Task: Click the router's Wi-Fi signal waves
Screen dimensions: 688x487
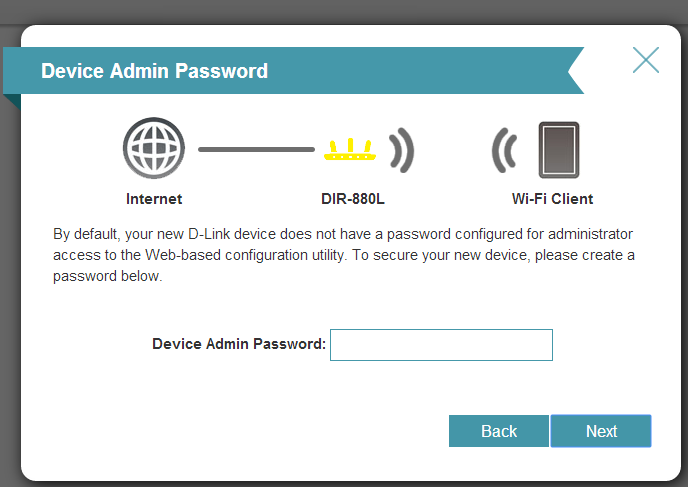Action: click(401, 150)
